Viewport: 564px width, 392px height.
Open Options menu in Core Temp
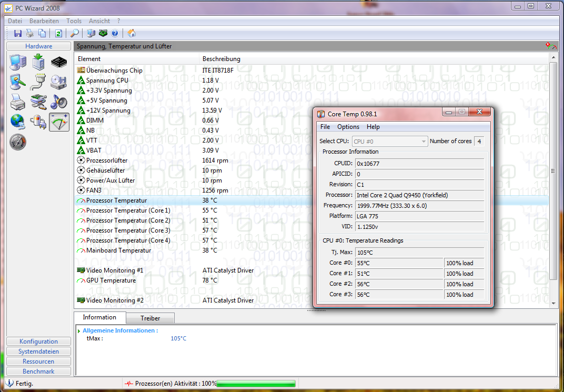pyautogui.click(x=348, y=127)
